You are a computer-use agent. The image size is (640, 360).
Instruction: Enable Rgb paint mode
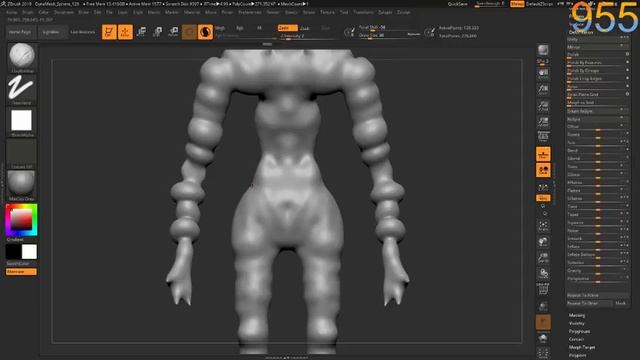coord(240,28)
